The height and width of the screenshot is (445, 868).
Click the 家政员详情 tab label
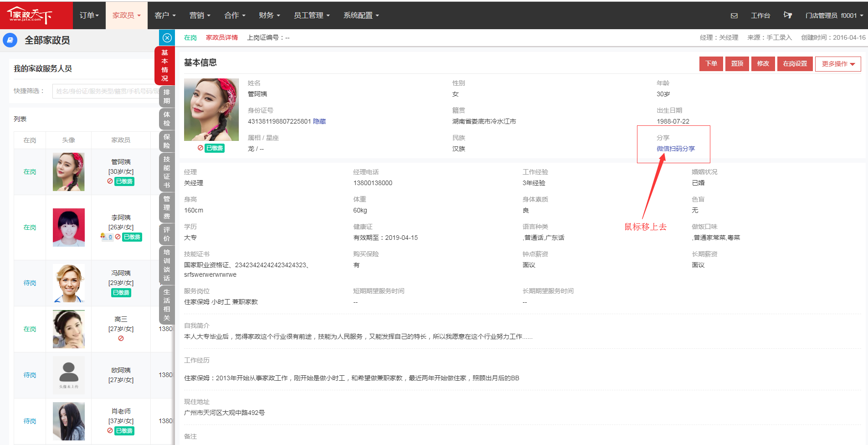point(222,37)
